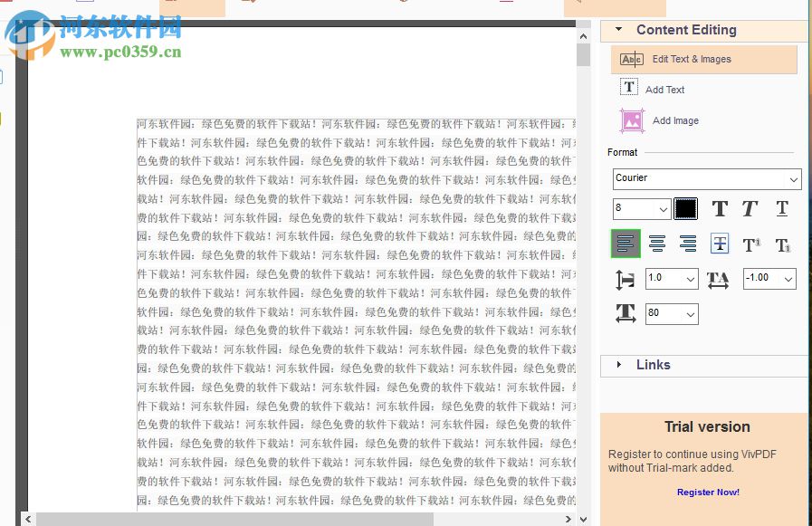The image size is (812, 526).
Task: Click the pink Add Image icon
Action: [632, 120]
